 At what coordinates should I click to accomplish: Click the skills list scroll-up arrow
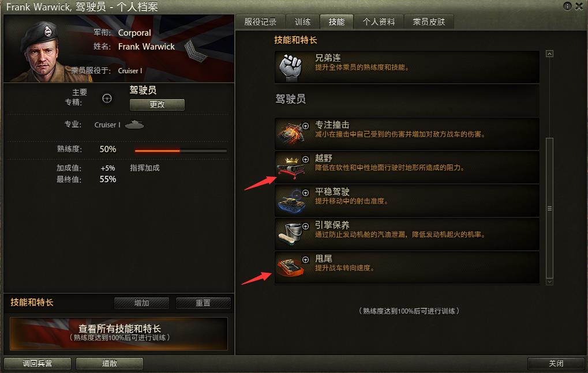click(x=549, y=54)
